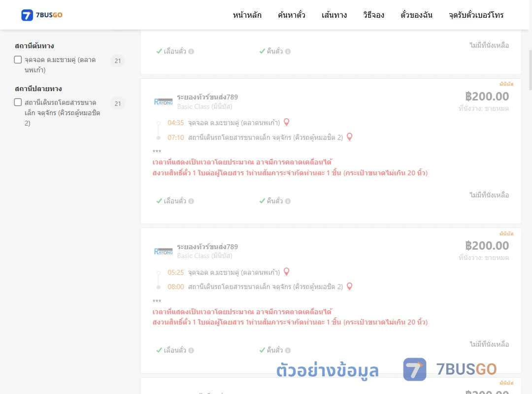Click count badge 21 beside destination station filter
This screenshot has width=532, height=394.
coord(118,103)
